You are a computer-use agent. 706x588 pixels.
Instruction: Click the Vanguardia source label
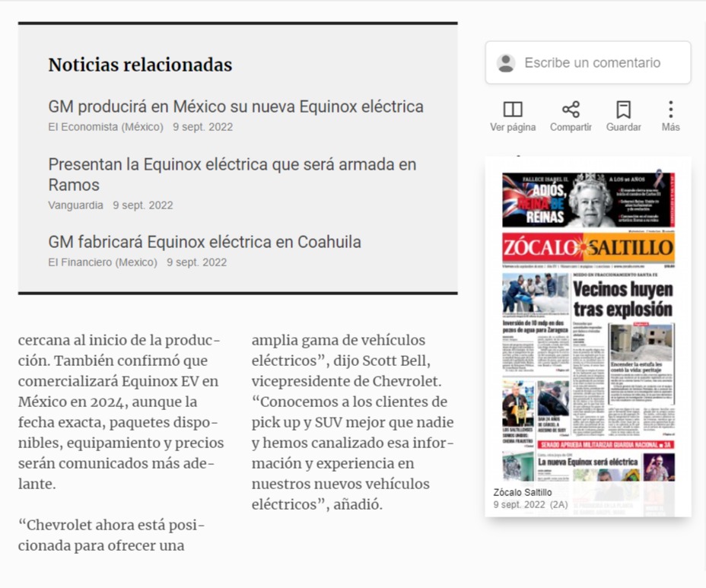point(75,205)
